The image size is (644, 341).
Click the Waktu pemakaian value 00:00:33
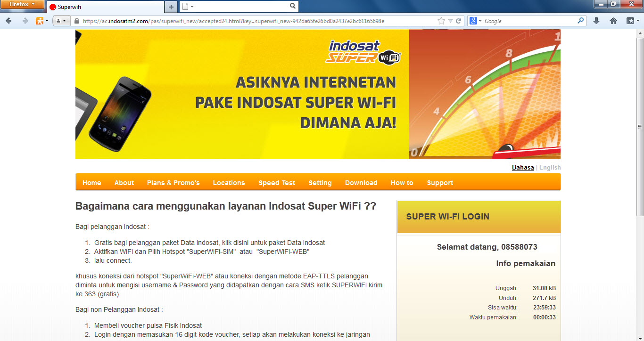[544, 317]
